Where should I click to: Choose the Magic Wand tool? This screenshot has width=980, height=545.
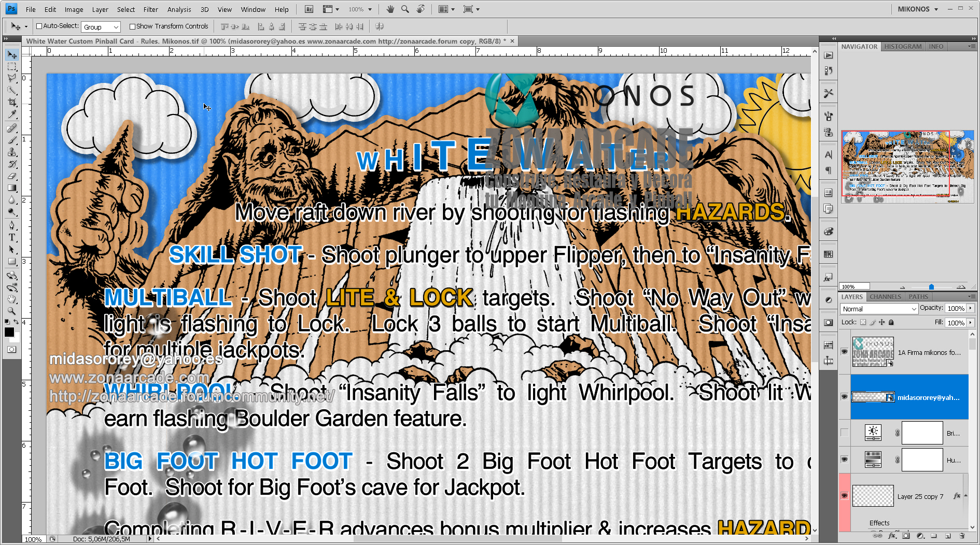[12, 90]
